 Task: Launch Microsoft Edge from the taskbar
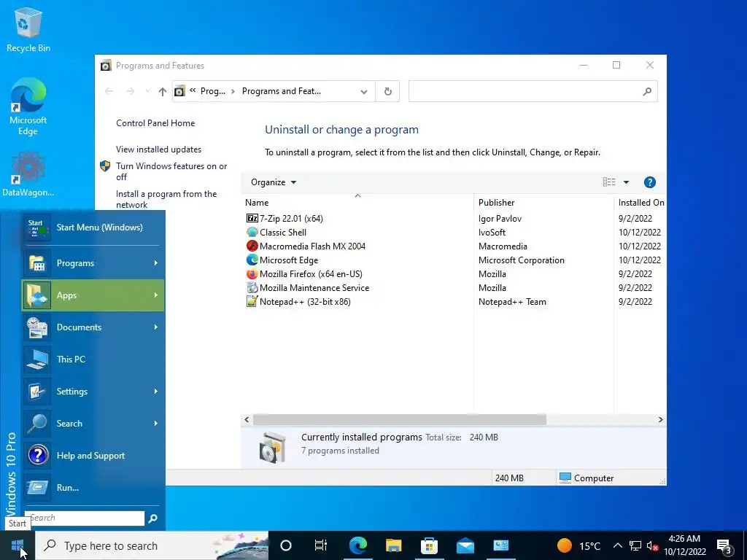tap(357, 545)
